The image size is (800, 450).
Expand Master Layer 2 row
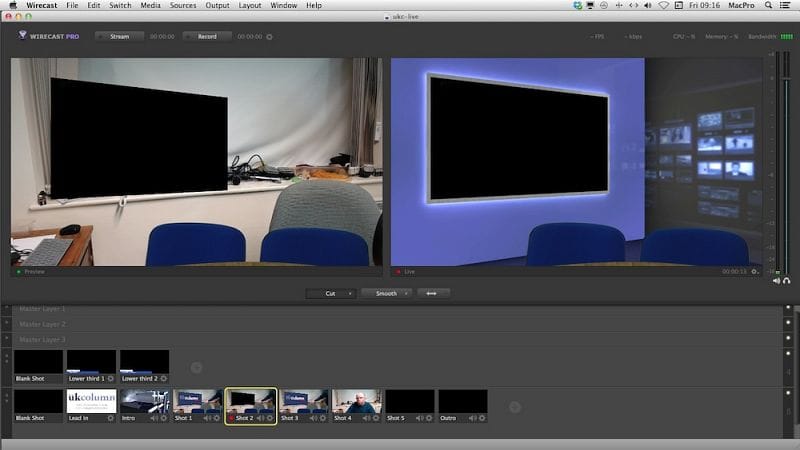(7, 323)
